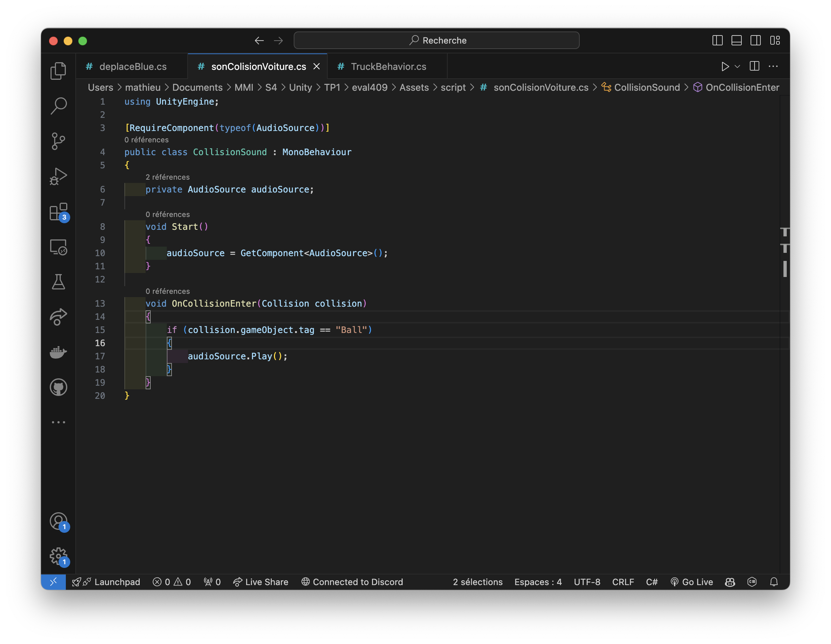Click the Recherche command center field
The image size is (831, 644).
point(436,40)
